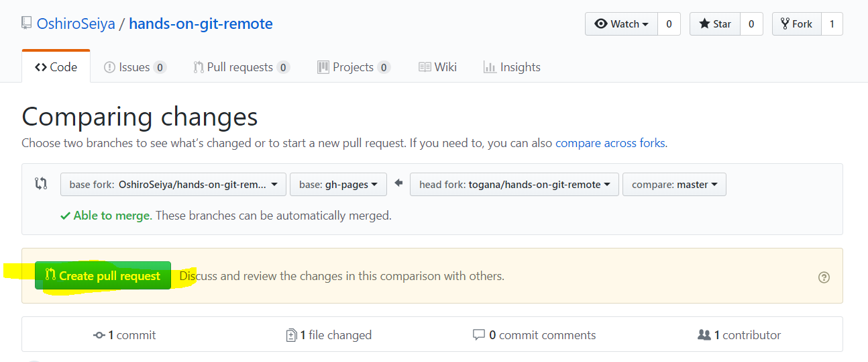This screenshot has width=868, height=362.
Task: Star the repository
Action: click(715, 24)
